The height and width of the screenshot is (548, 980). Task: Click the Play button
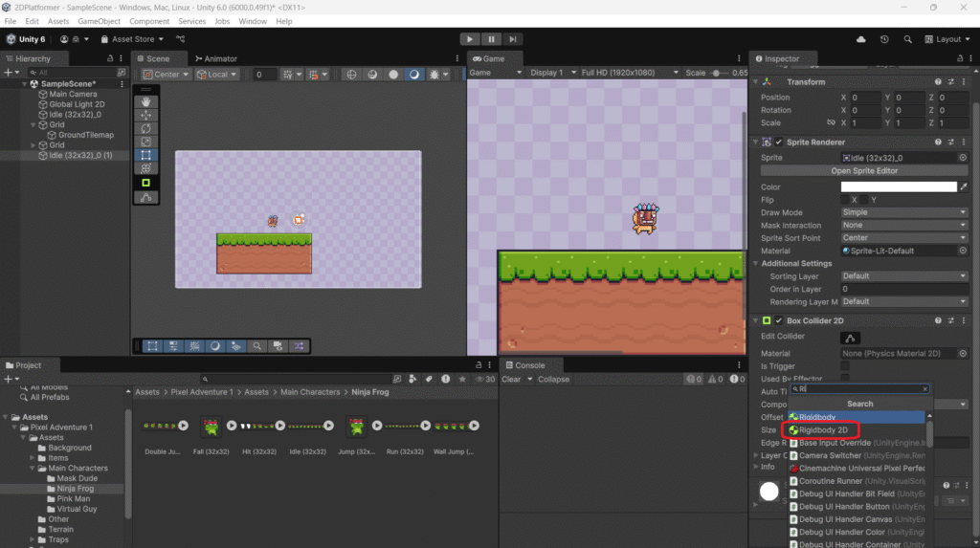pos(469,39)
